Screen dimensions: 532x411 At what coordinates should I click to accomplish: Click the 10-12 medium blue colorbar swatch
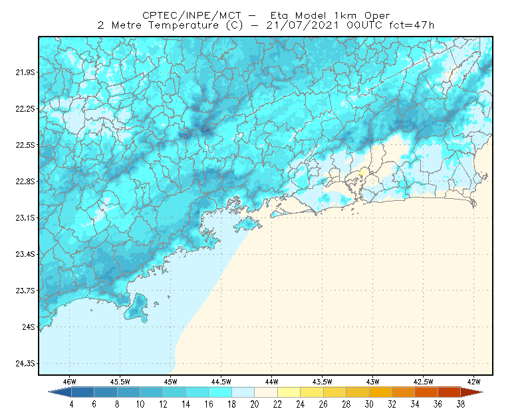click(152, 392)
